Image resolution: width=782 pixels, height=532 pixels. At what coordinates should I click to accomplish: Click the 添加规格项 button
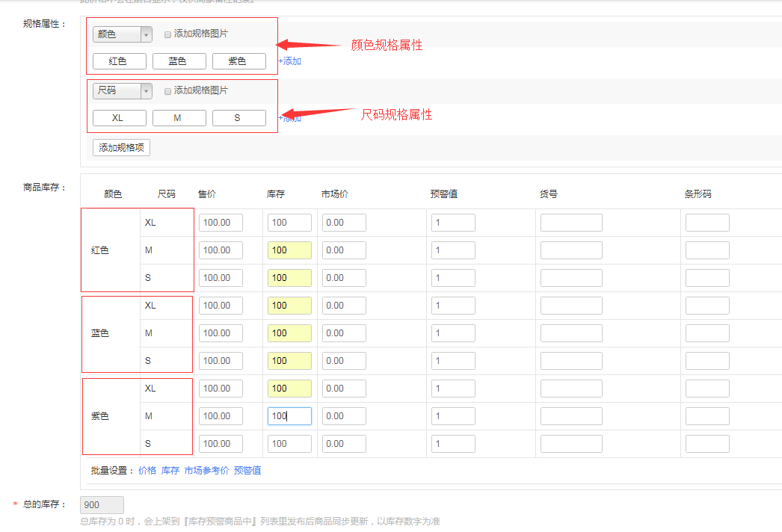click(x=121, y=148)
